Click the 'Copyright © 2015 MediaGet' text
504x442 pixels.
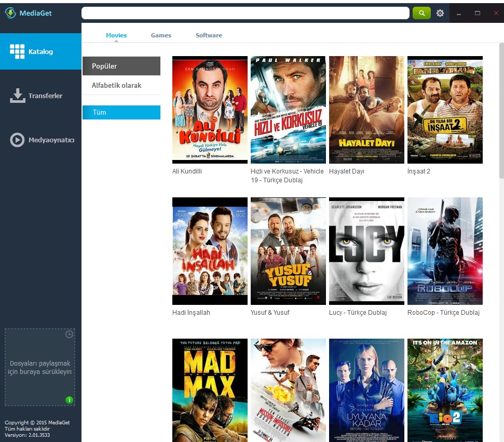click(x=37, y=423)
